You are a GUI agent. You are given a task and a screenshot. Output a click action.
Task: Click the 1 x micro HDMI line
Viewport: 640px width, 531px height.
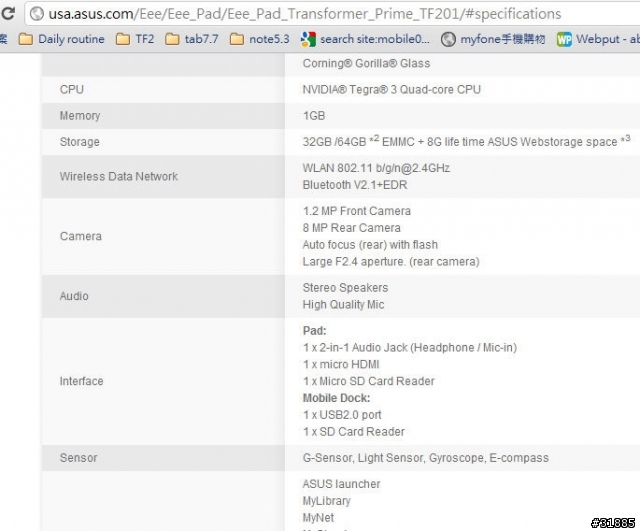pos(341,364)
